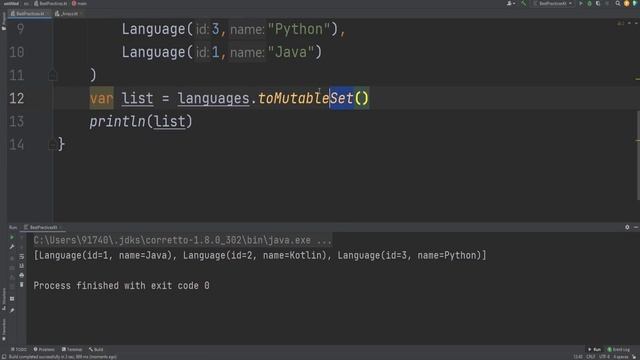Click the teal icon at top right corner

[635, 4]
